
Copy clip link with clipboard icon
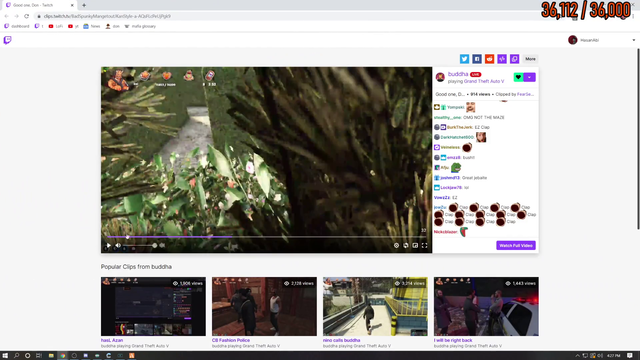(x=514, y=59)
